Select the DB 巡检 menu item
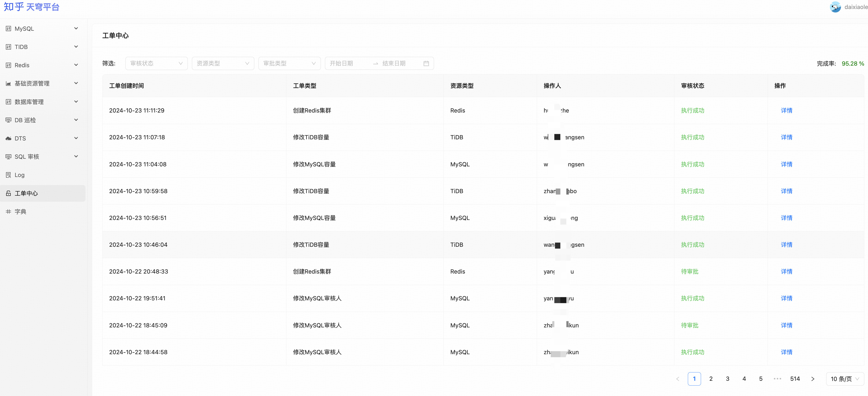 25,120
